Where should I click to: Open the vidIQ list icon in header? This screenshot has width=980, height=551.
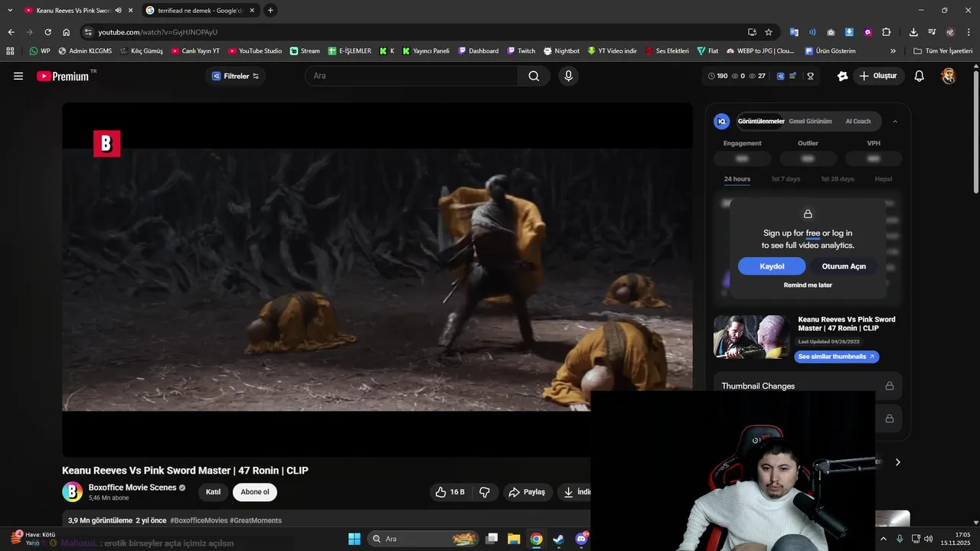pyautogui.click(x=793, y=76)
